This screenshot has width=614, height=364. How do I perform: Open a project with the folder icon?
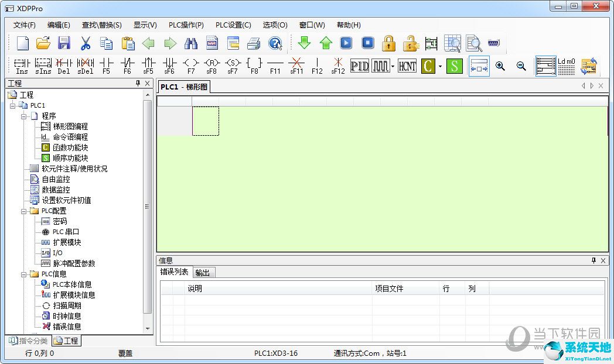(x=43, y=43)
